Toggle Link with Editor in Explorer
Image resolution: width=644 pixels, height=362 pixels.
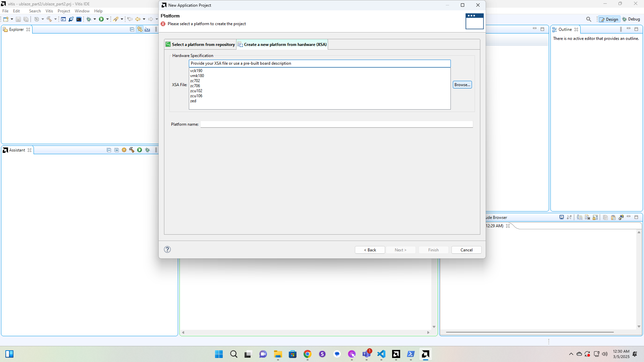[x=140, y=29]
